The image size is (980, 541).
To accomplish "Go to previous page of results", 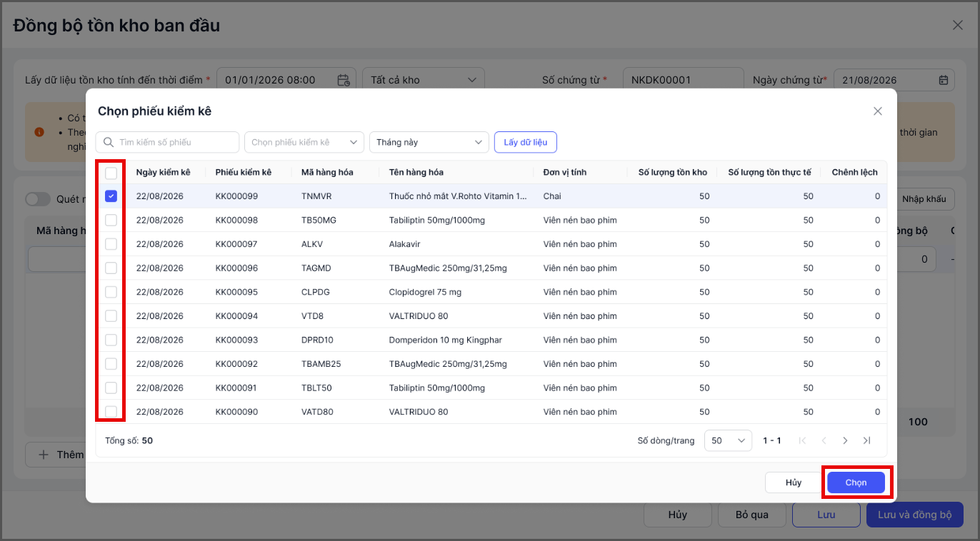I will click(824, 440).
